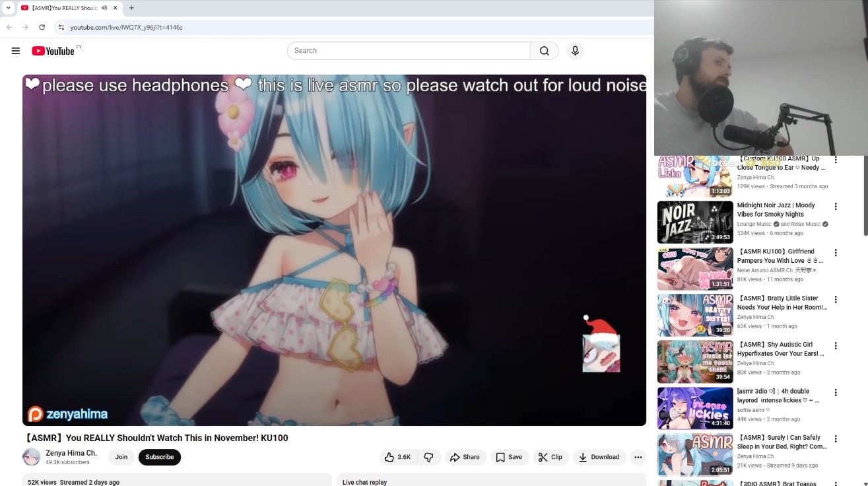Dislike this video
868x486 pixels.
coord(428,457)
